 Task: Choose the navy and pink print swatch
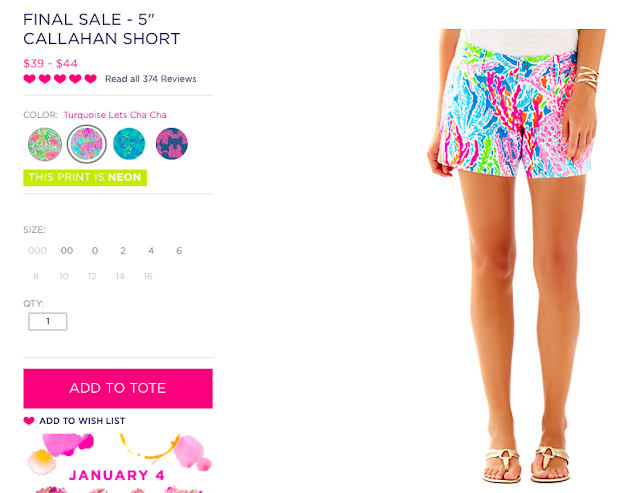tap(172, 144)
